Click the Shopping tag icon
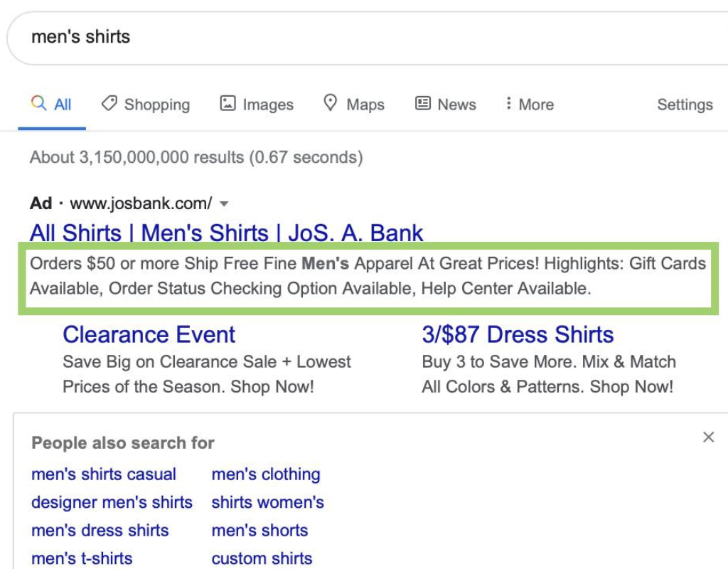 click(109, 103)
